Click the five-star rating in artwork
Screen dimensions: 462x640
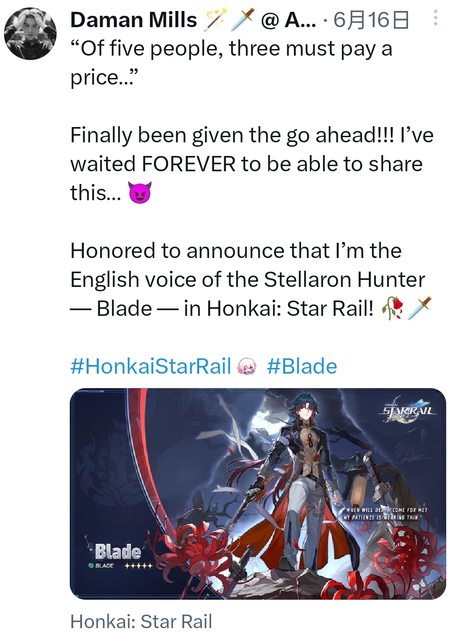pyautogui.click(x=138, y=566)
